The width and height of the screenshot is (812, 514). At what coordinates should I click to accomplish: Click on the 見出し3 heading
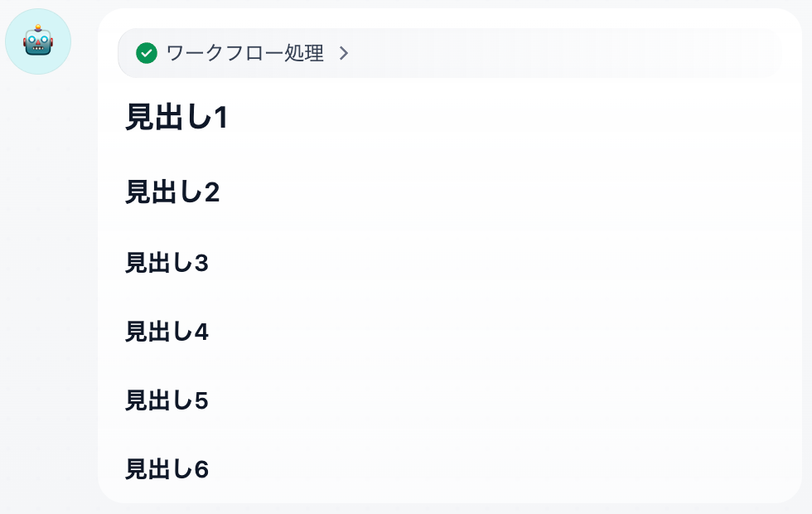[x=167, y=263]
